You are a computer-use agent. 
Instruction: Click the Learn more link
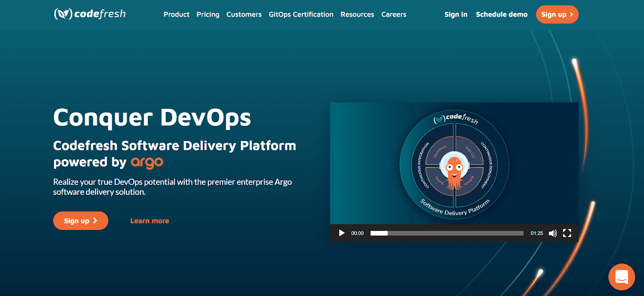coord(150,221)
